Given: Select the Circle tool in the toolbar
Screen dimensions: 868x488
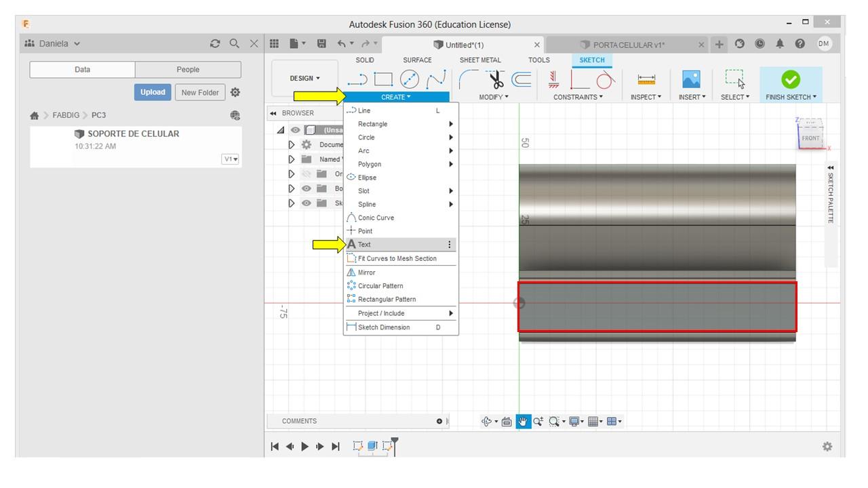Looking at the screenshot, I should pos(410,79).
